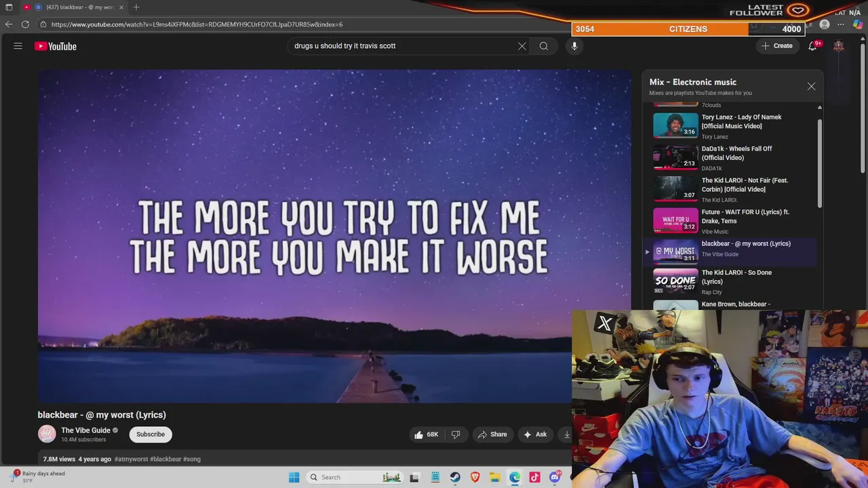The width and height of the screenshot is (868, 488).
Task: Play DaDa1k - Wheels Fall Off from mix
Action: tap(734, 158)
